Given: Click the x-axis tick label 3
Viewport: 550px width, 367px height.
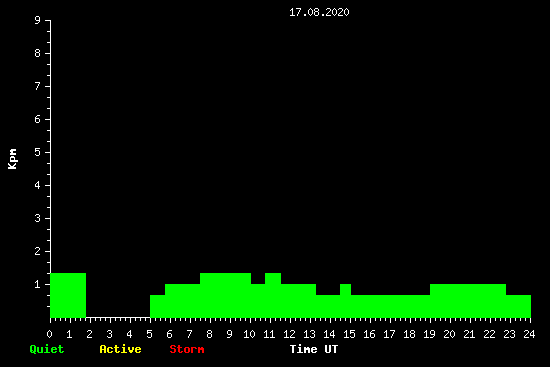Looking at the screenshot, I should click(x=109, y=334).
